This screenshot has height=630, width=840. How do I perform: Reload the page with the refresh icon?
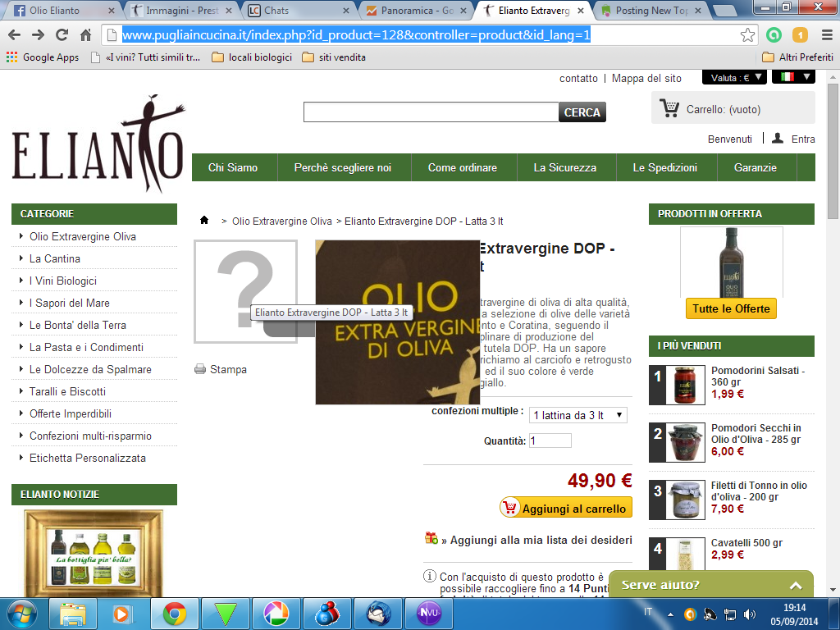click(62, 34)
